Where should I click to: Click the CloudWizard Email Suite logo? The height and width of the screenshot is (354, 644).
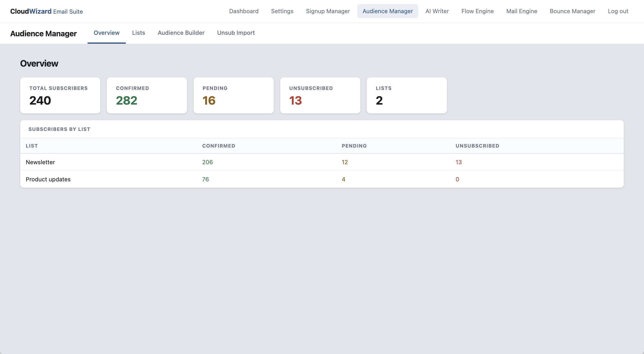click(x=46, y=11)
